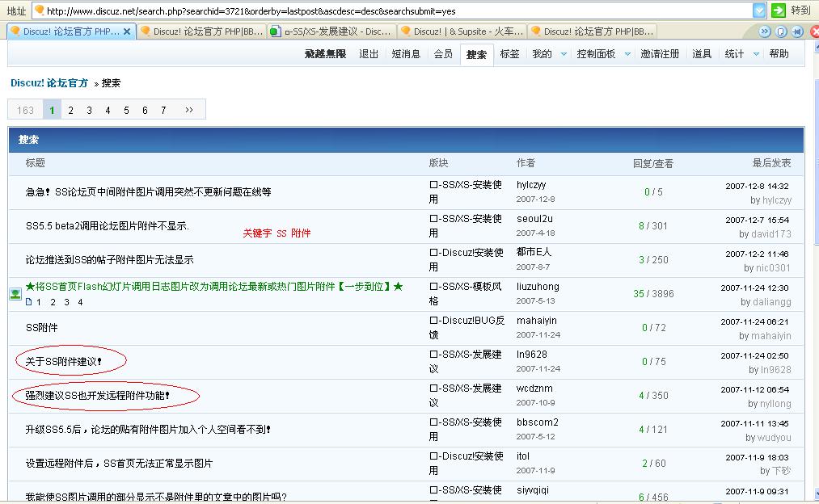View author 都市E人 profile
This screenshot has height=504, width=819.
click(x=534, y=252)
